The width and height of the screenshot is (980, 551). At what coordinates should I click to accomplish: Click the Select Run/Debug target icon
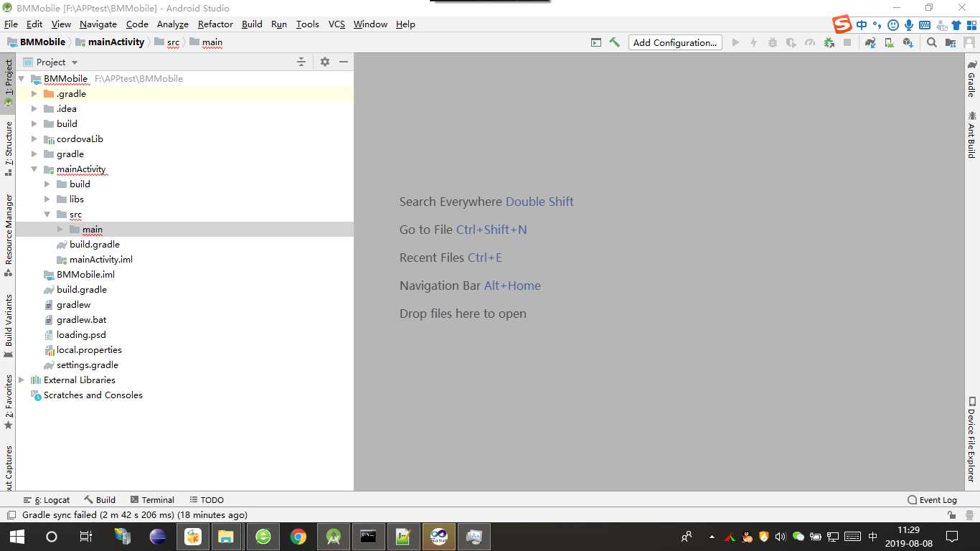tap(596, 42)
